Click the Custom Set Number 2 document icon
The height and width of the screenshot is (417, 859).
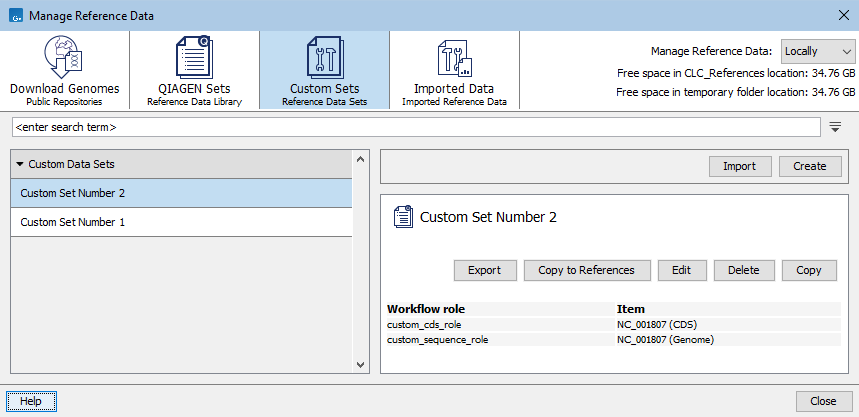(403, 217)
